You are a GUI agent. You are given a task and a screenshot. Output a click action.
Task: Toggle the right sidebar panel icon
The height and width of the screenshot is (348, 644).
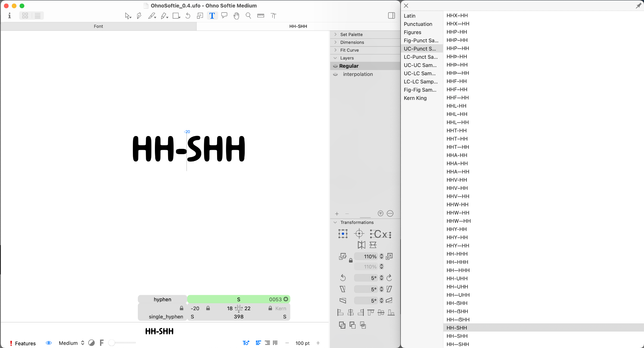click(x=391, y=15)
